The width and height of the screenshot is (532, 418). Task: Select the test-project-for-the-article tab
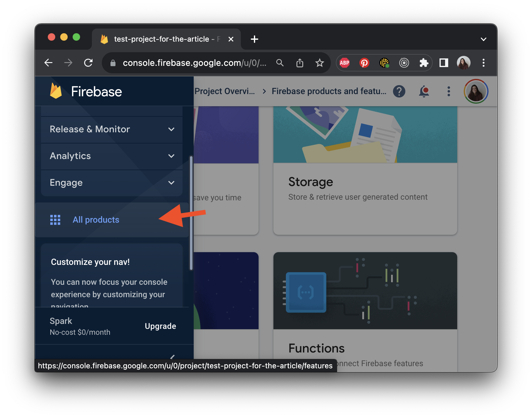[x=161, y=39]
